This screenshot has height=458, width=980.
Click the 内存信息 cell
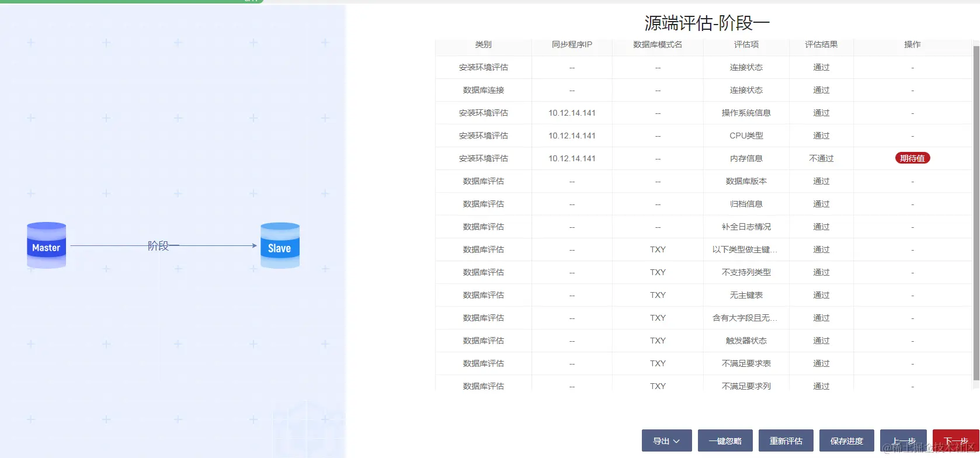(746, 158)
